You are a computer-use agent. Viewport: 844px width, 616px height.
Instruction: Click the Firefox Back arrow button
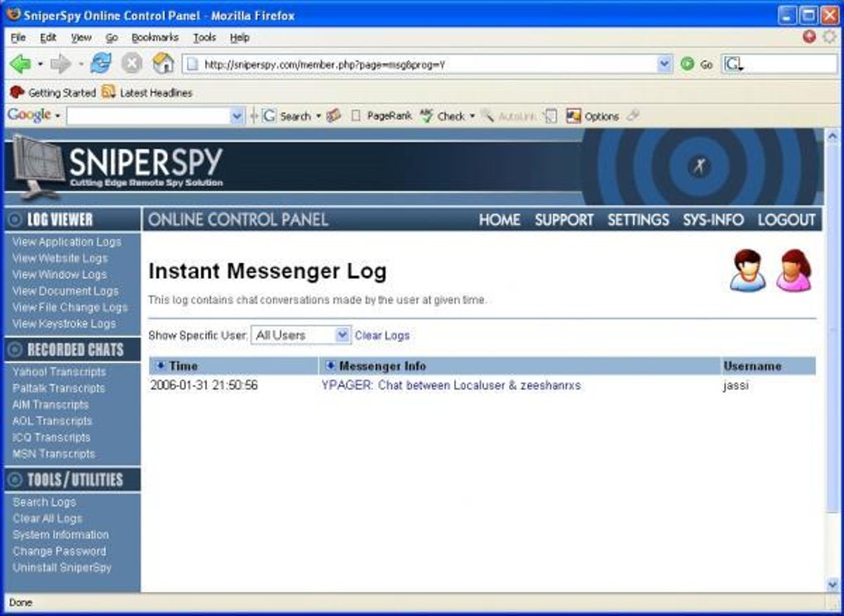(21, 64)
